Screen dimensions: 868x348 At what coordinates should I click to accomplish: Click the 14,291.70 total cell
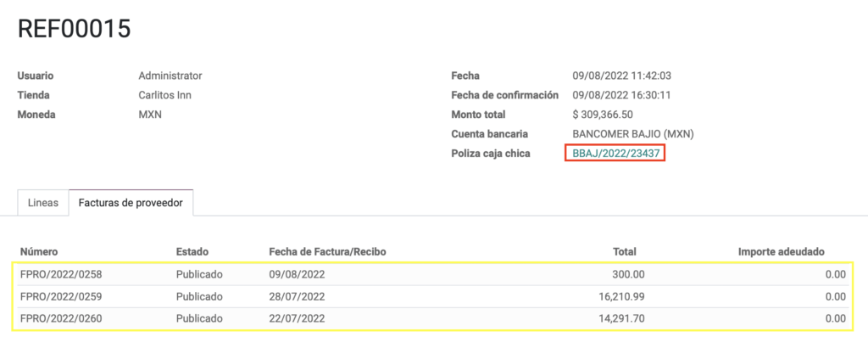pyautogui.click(x=620, y=318)
